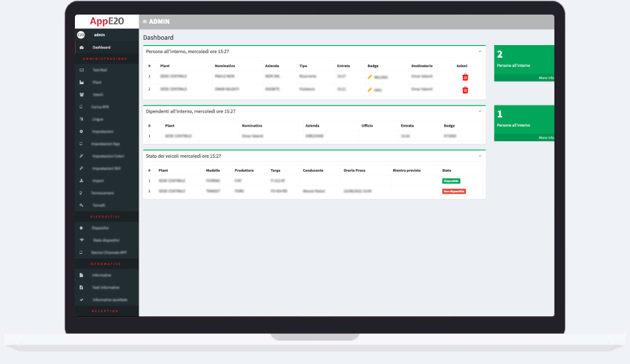Image resolution: width=630 pixels, height=364 pixels.
Task: Click the Conducente column header
Action: pos(313,170)
